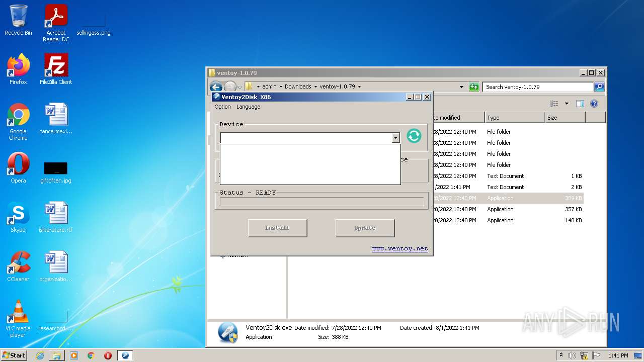Click the search magnifier icon

point(599,87)
